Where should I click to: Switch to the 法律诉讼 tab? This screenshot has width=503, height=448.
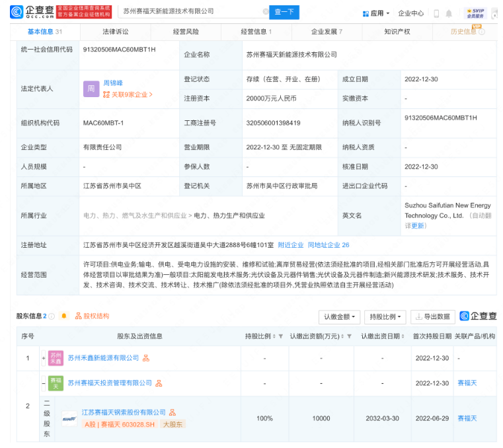pos(116,32)
